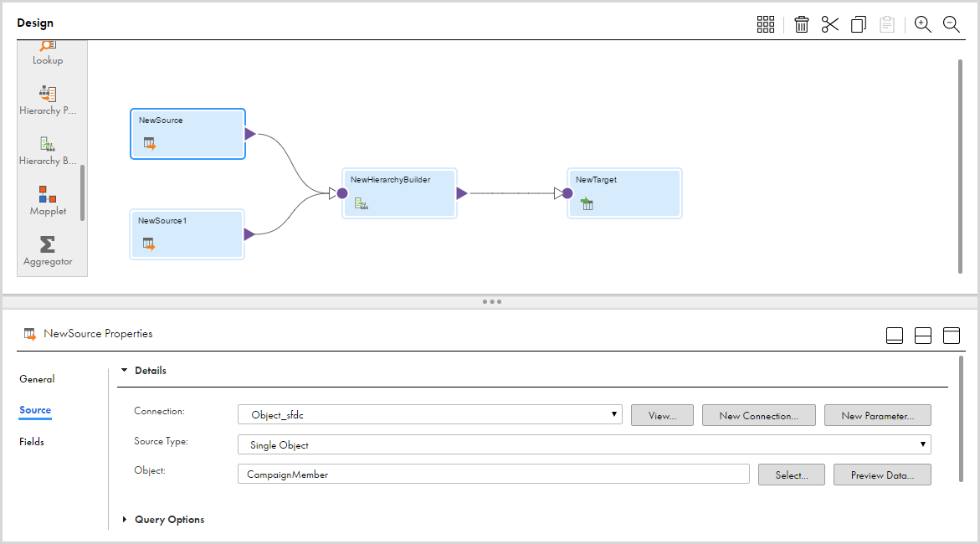This screenshot has width=980, height=544.
Task: Click the transformation palette scrollbar
Action: pyautogui.click(x=83, y=192)
